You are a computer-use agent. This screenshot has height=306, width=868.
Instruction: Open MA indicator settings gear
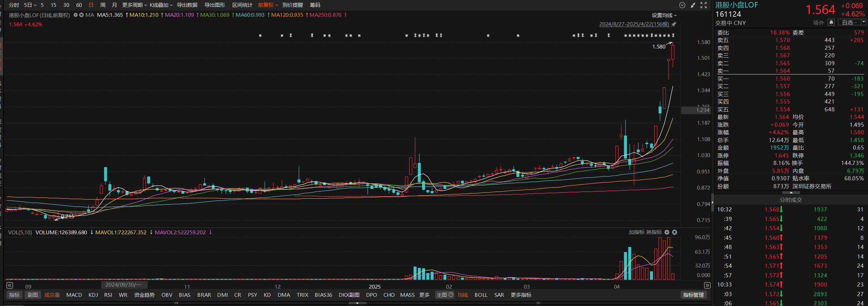coord(75,15)
